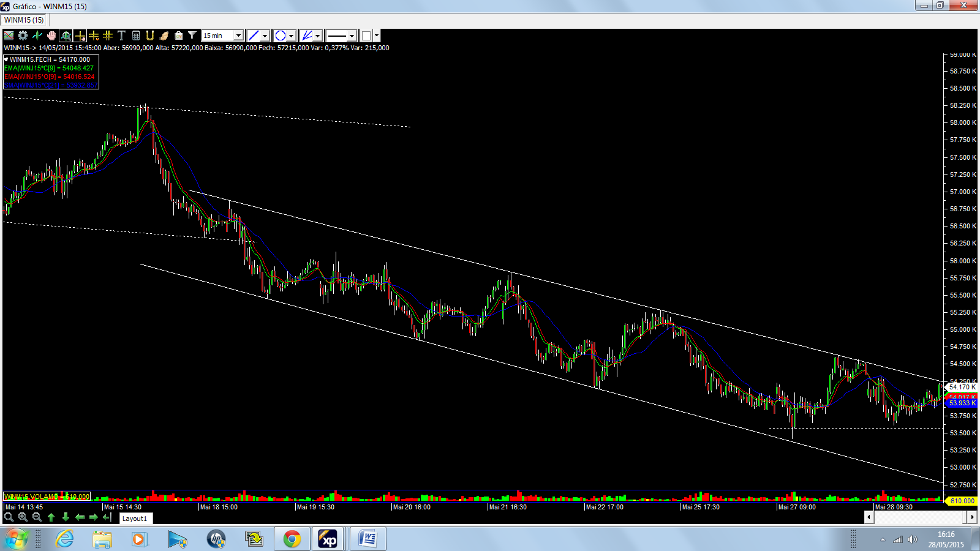Viewport: 980px width, 551px height.
Task: Open the Windows Start button
Action: click(x=16, y=539)
